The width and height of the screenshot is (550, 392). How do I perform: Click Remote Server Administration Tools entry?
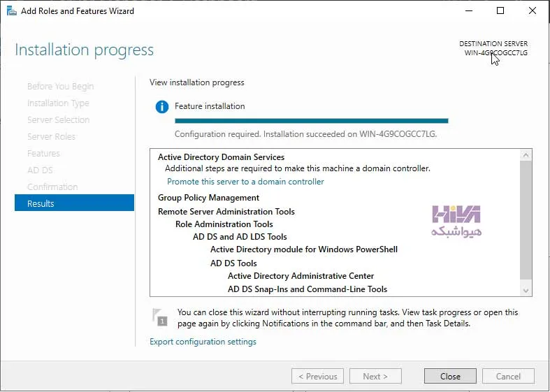226,212
